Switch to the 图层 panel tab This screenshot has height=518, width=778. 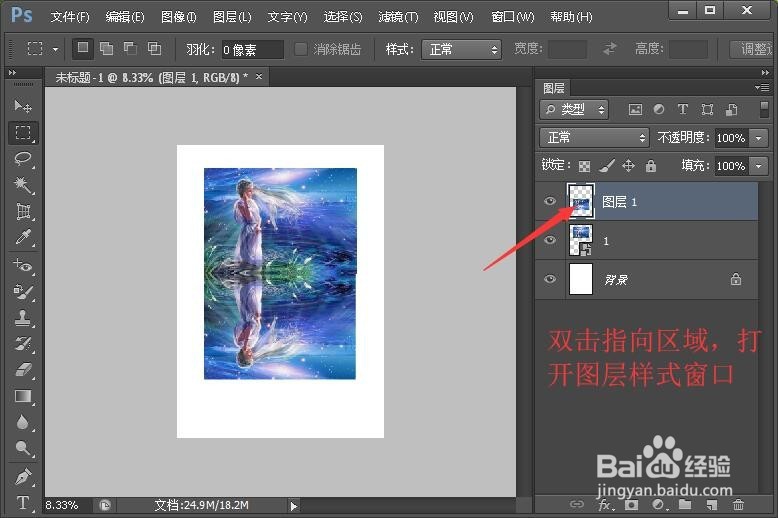tap(554, 88)
